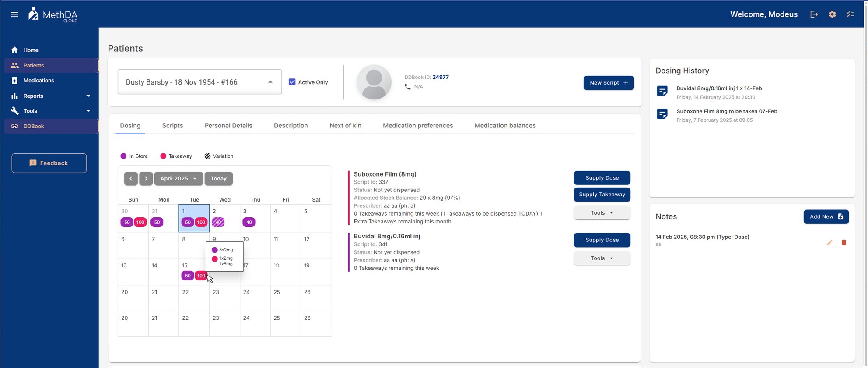Open the Medication balances tab
This screenshot has height=368, width=868.
tap(505, 126)
